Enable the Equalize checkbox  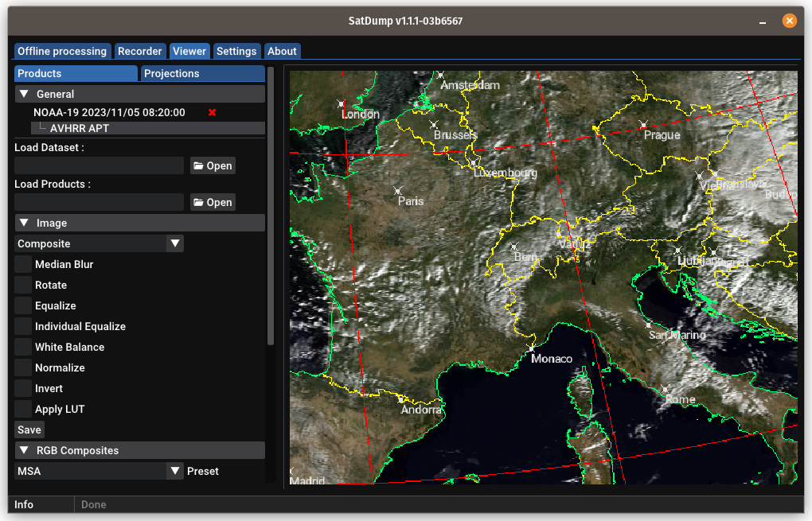pyautogui.click(x=23, y=305)
